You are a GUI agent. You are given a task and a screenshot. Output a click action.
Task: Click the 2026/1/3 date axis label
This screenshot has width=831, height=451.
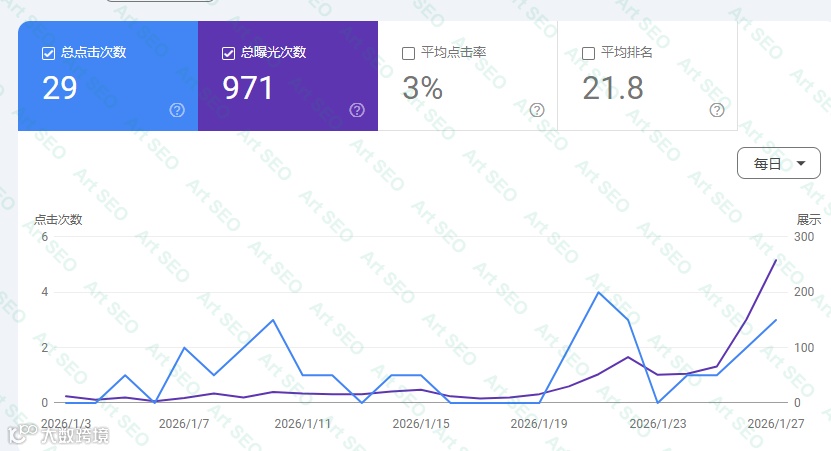coord(66,423)
